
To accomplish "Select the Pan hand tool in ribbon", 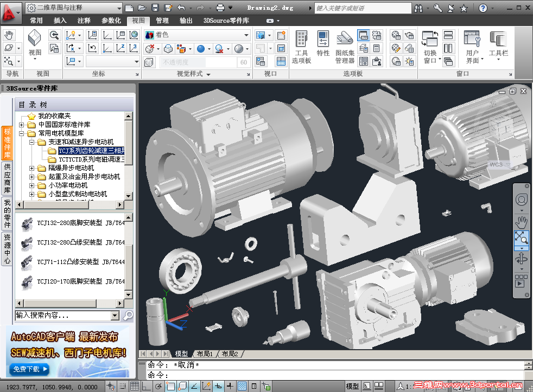I will (x=9, y=35).
